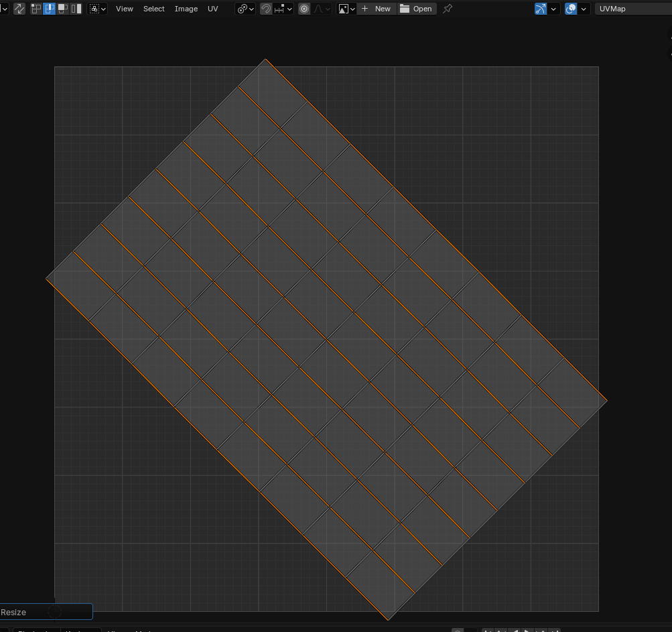Open snap settings dropdown

(283, 9)
